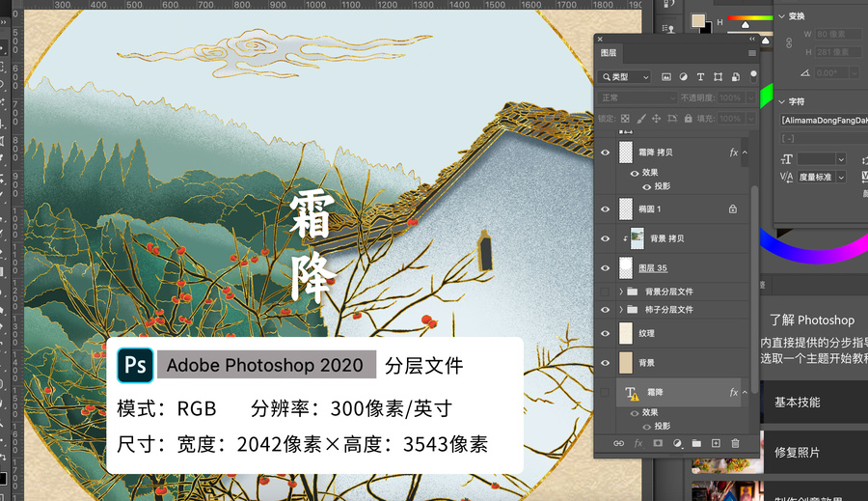
Task: Filter layers by pixel layer icon
Action: point(665,77)
